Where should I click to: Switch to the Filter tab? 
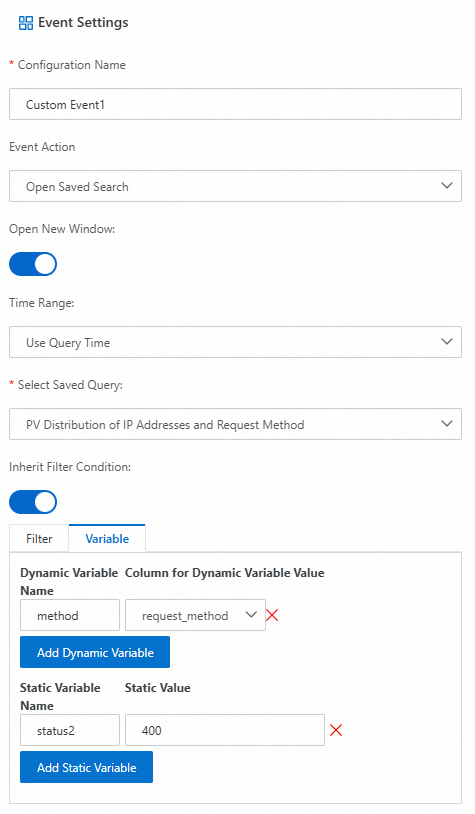39,538
